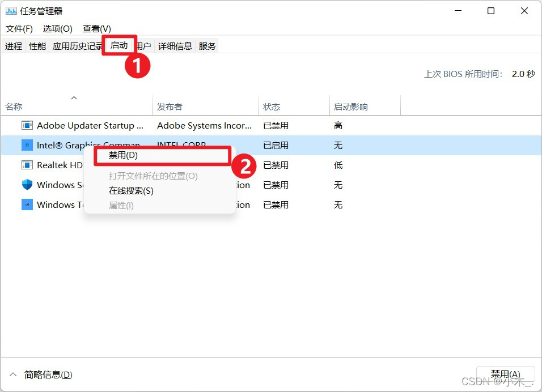The width and height of the screenshot is (542, 392).
Task: Minimize the Task Manager window
Action: point(458,11)
